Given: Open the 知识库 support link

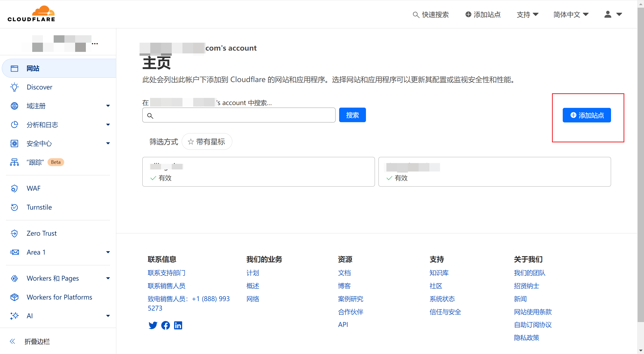Looking at the screenshot, I should [439, 273].
